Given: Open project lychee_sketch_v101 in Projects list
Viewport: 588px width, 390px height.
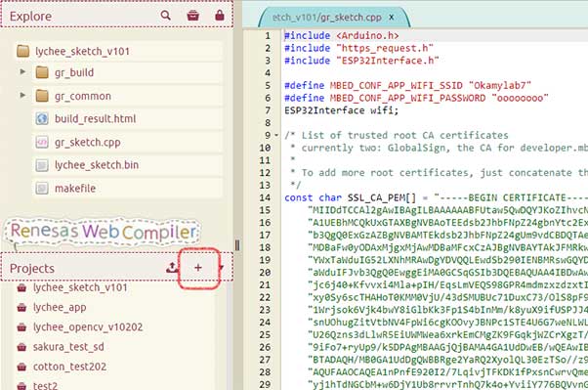Looking at the screenshot, I should pyautogui.click(x=80, y=287).
